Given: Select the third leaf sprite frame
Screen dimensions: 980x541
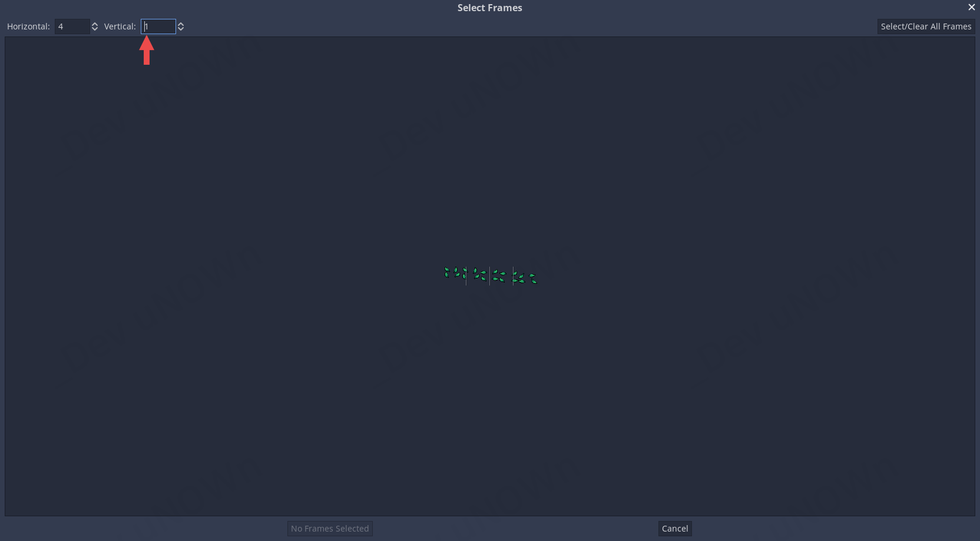Looking at the screenshot, I should click(501, 276).
